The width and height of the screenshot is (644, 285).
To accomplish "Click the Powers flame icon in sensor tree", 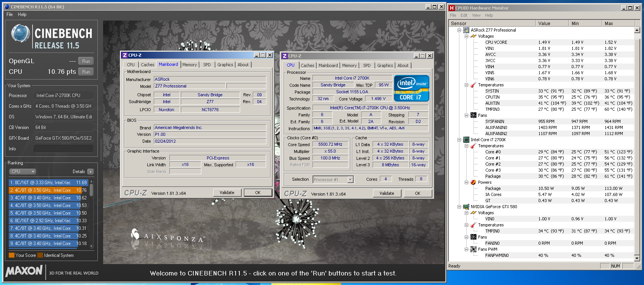I will point(473,182).
